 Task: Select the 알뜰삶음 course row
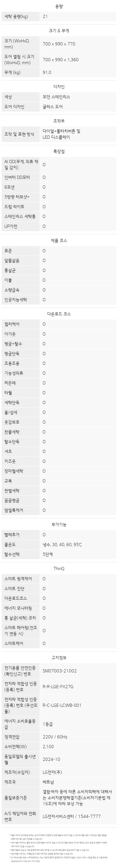[x=59, y=260]
